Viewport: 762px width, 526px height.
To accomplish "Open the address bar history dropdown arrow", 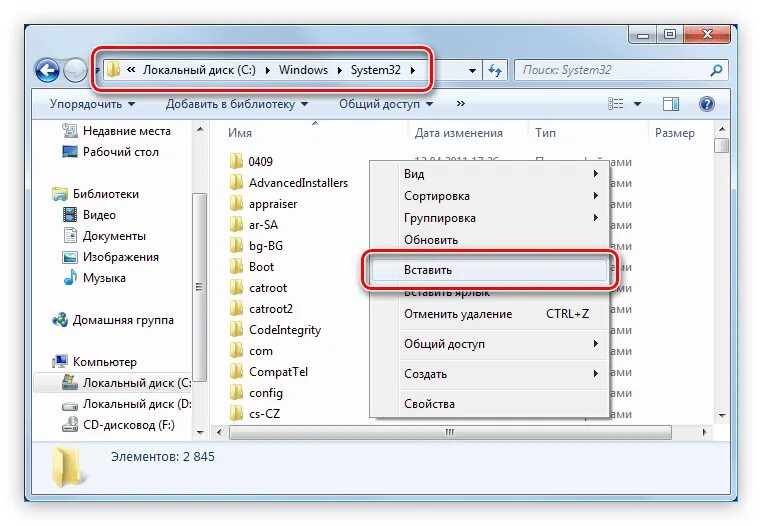I will (x=472, y=70).
